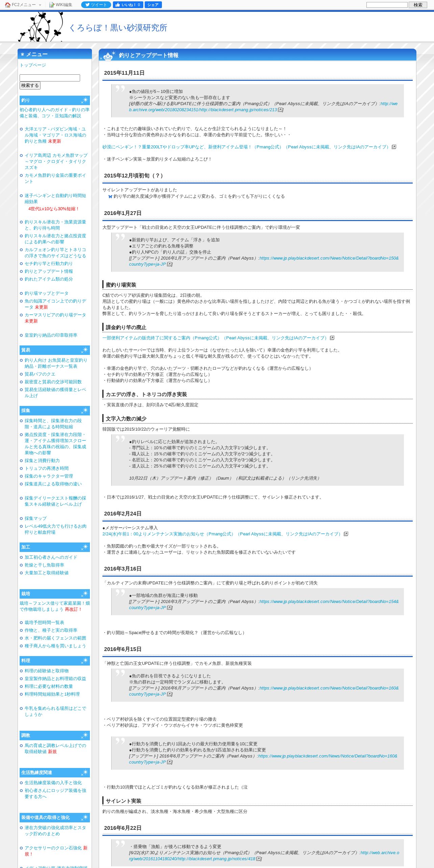Click the crown icon in page title bar

pyautogui.click(x=108, y=56)
